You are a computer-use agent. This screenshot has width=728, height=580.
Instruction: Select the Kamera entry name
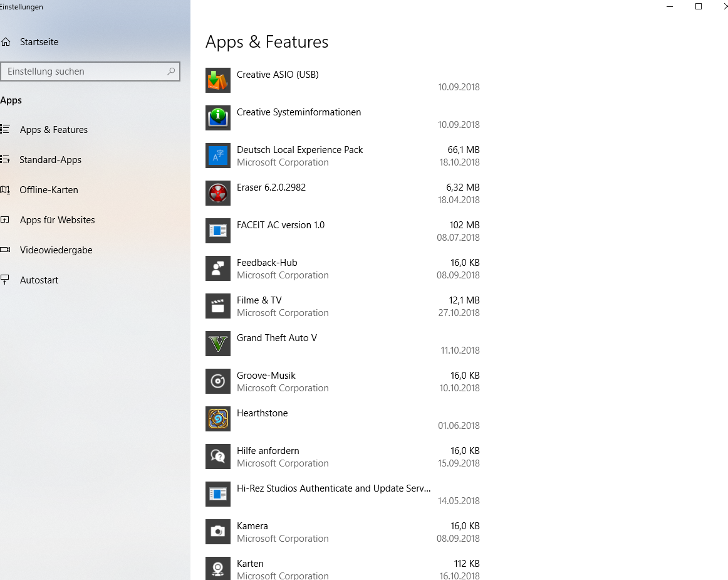[252, 526]
